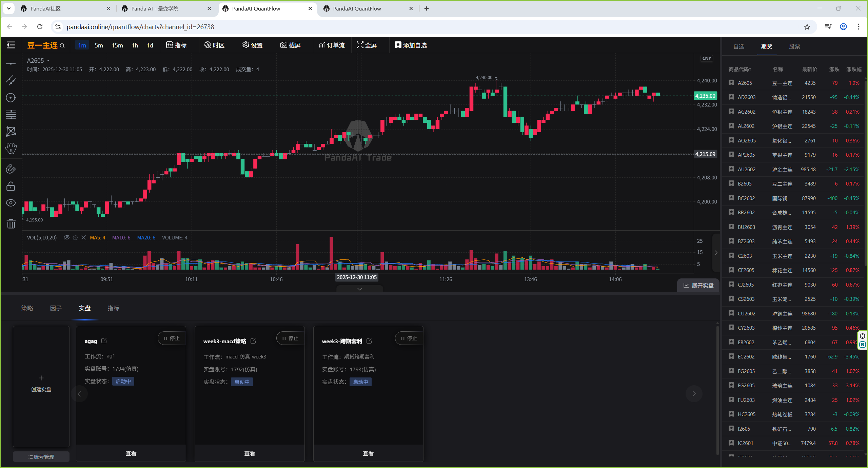
Task: Switch to the bottom panel 指标 tab
Action: [114, 308]
